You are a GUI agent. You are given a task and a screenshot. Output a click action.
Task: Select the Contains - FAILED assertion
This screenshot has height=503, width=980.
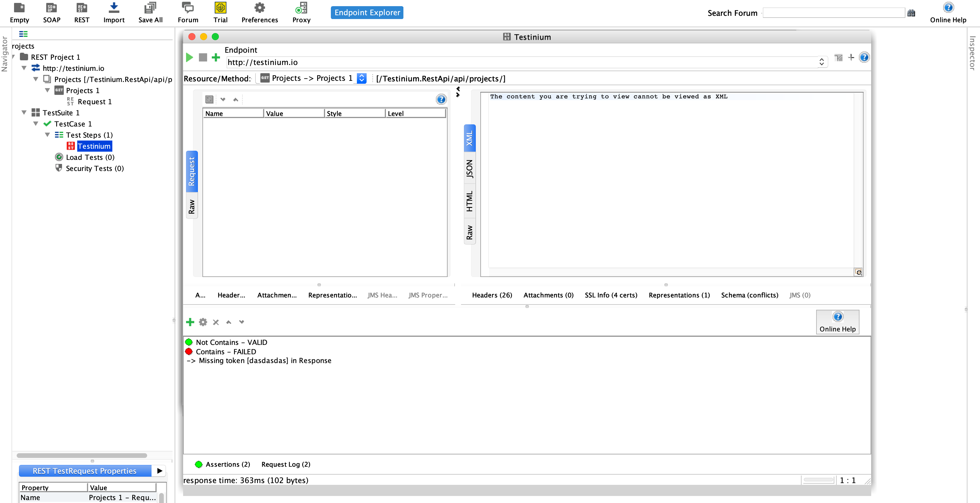click(226, 351)
